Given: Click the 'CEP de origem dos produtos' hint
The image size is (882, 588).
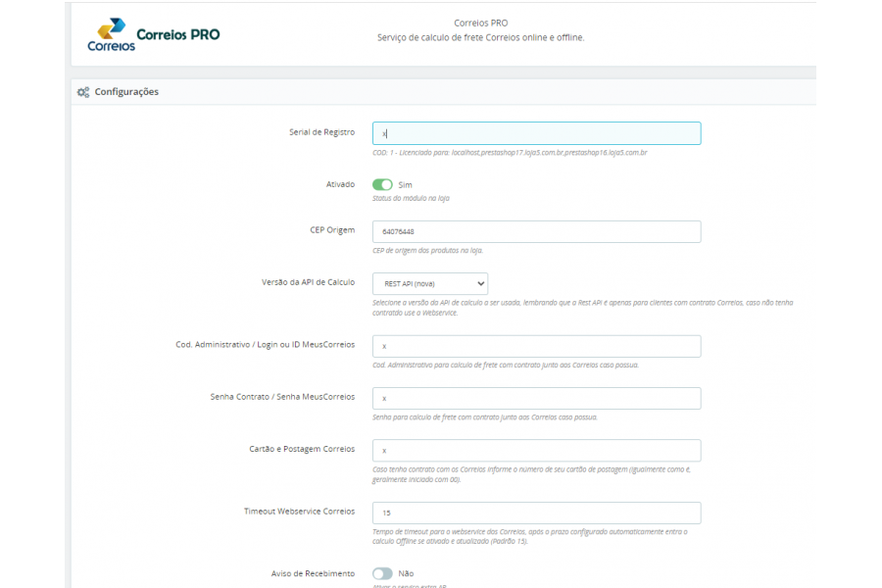Looking at the screenshot, I should click(x=427, y=251).
